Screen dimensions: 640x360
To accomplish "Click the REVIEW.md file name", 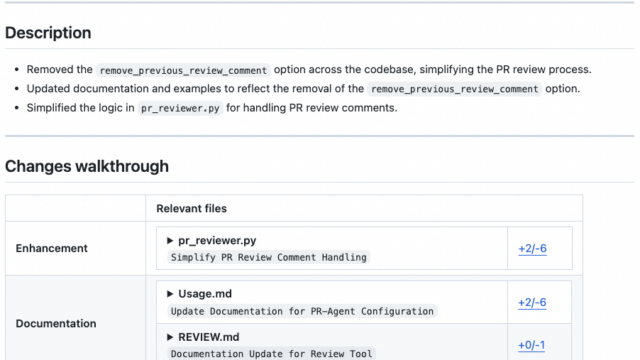I will [x=209, y=337].
